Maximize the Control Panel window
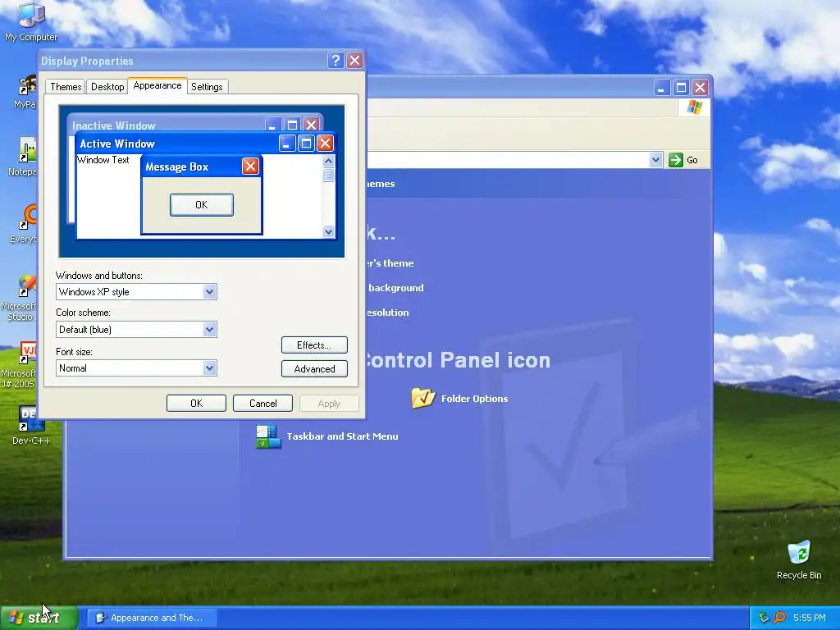 click(681, 87)
